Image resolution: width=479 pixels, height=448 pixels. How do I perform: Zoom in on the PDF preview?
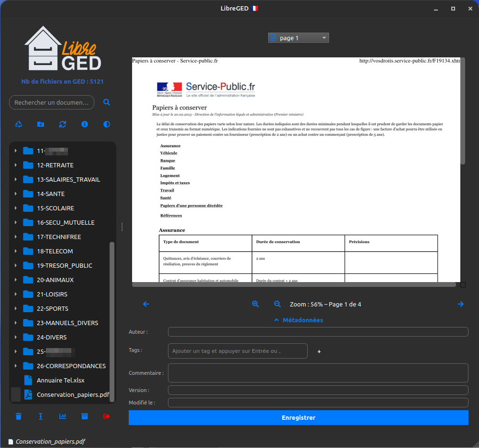point(256,304)
